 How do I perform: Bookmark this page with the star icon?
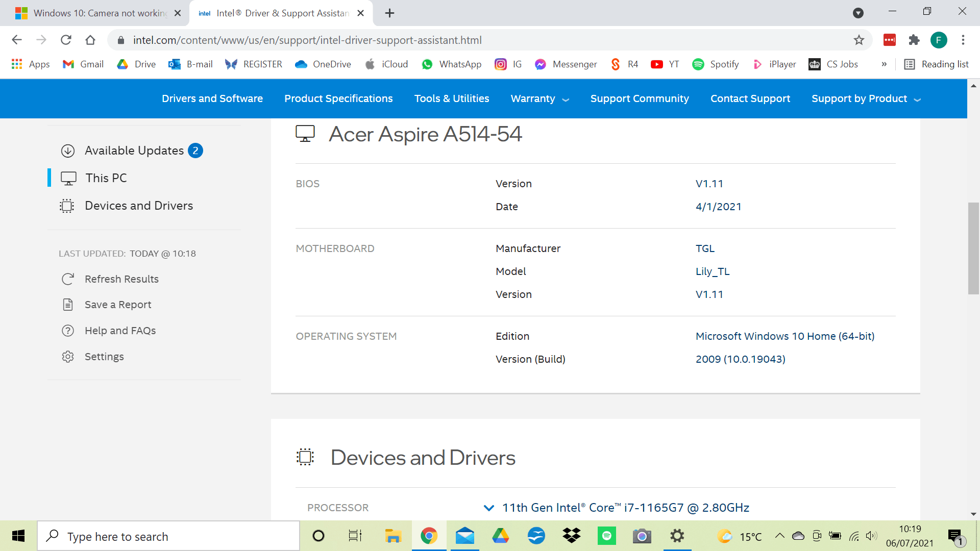pyautogui.click(x=859, y=40)
